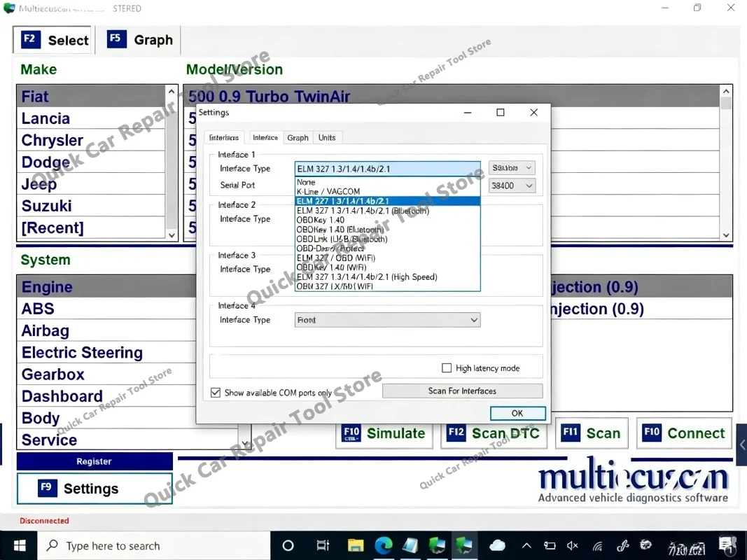Open the 38400 baud rate dropdown

coord(512,185)
